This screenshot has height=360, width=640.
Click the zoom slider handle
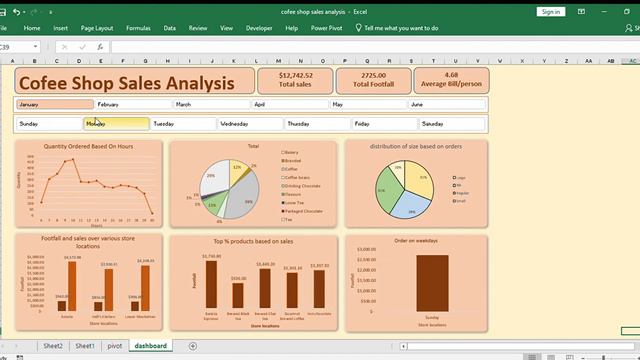(603, 358)
